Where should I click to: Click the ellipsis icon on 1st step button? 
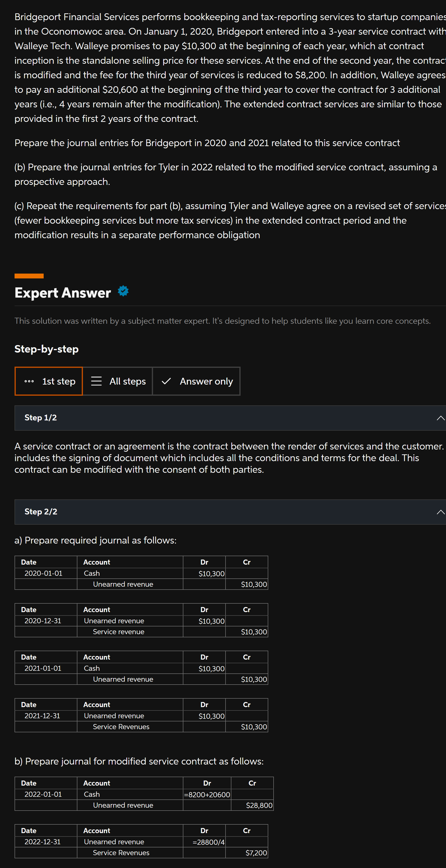(30, 381)
